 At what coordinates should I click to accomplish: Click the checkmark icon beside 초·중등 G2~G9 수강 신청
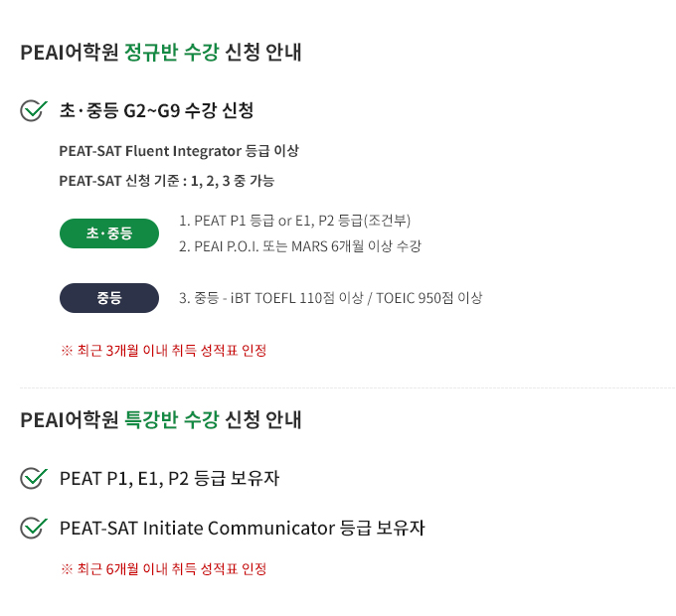(x=34, y=110)
